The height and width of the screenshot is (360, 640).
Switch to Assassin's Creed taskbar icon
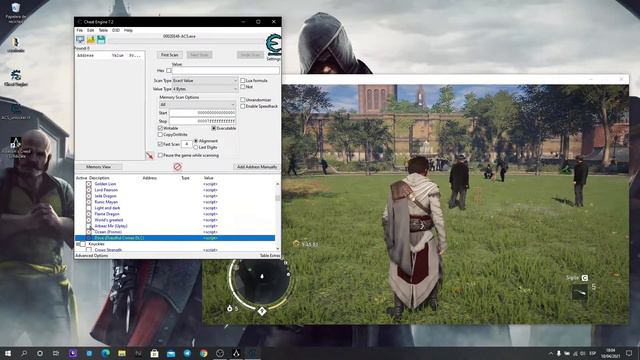click(x=236, y=353)
